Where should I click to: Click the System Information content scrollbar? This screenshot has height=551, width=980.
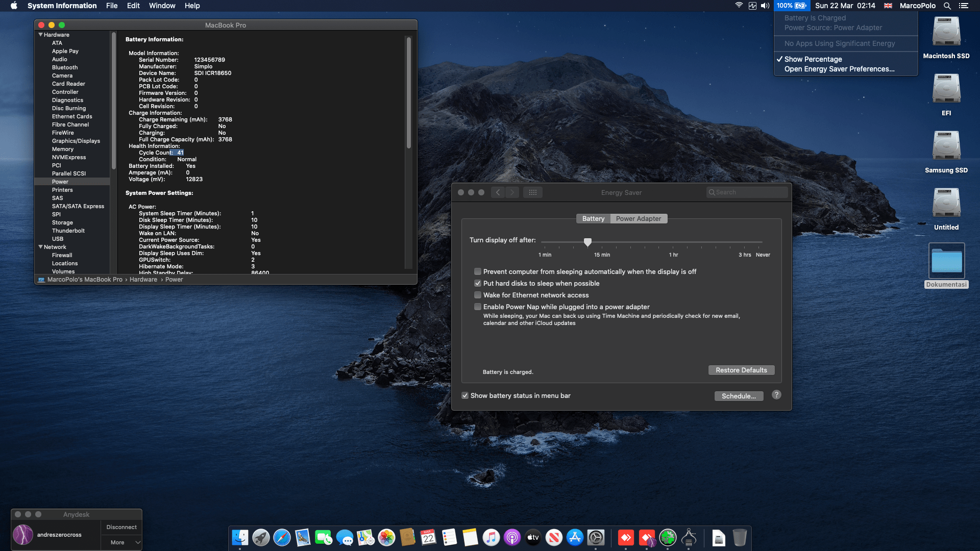(408, 92)
